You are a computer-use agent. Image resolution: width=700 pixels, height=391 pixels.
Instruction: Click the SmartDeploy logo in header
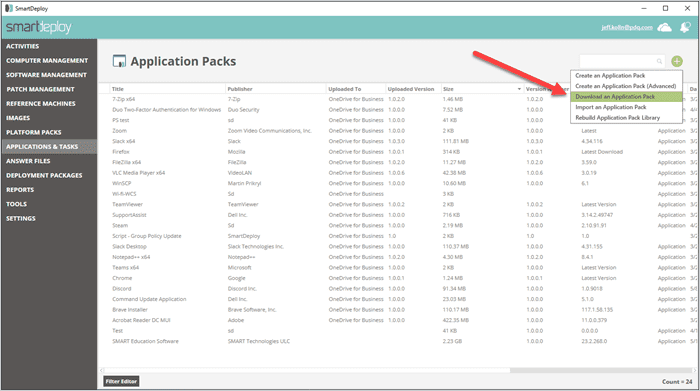pyautogui.click(x=39, y=27)
